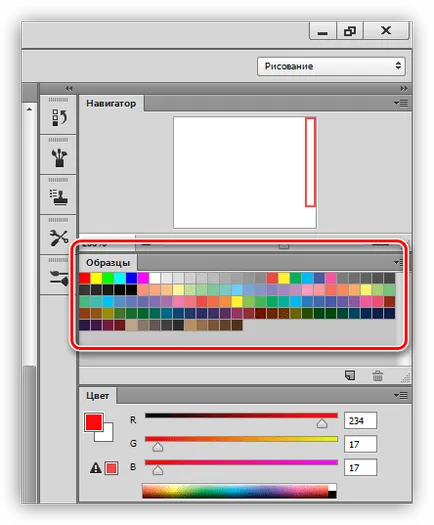The width and height of the screenshot is (434, 525).
Task: Open the Clone Source stamp icon
Action: point(59,198)
